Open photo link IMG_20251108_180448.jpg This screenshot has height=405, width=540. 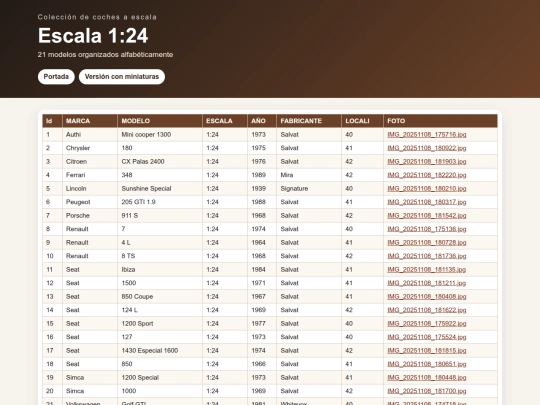[x=426, y=377]
